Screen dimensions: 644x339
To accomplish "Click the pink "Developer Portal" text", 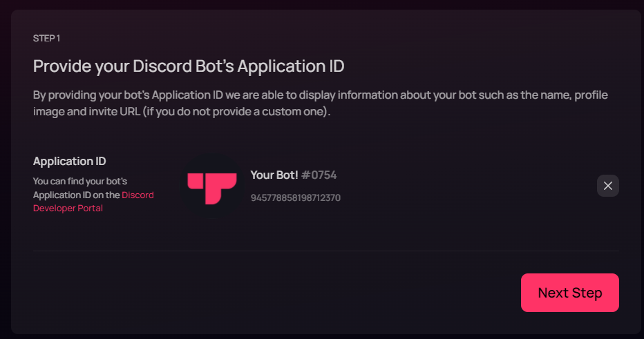I will point(68,209).
